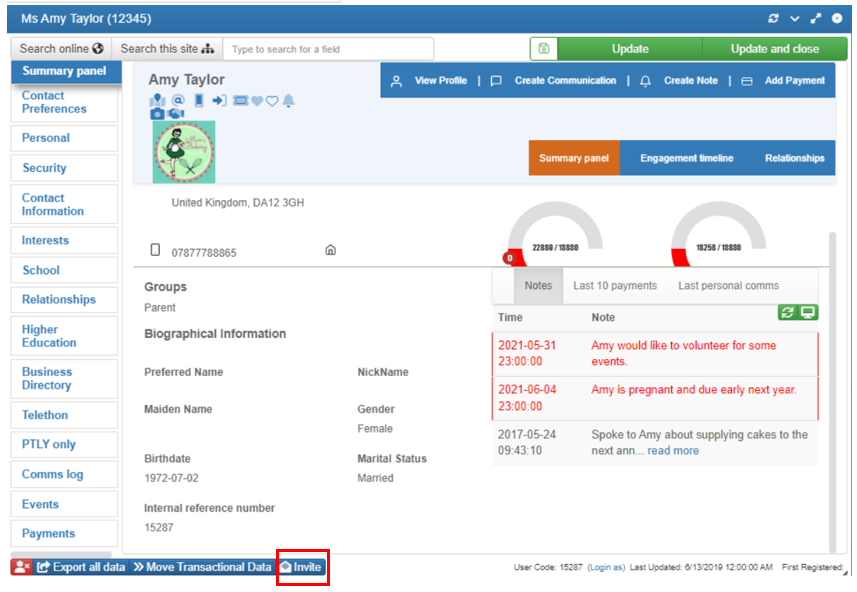Click the red remove-user icon at bottom left
The width and height of the screenshot is (857, 592).
pyautogui.click(x=22, y=567)
